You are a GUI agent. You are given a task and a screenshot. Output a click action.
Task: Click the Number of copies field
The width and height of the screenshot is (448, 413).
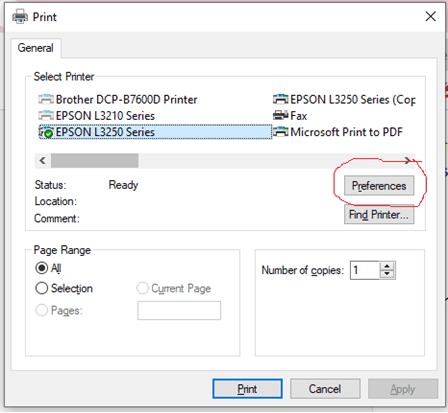pyautogui.click(x=365, y=270)
